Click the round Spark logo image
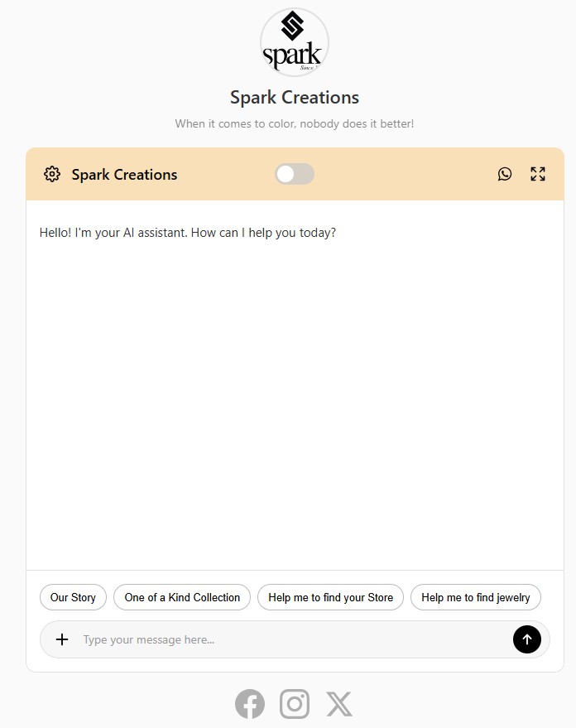 295,41
